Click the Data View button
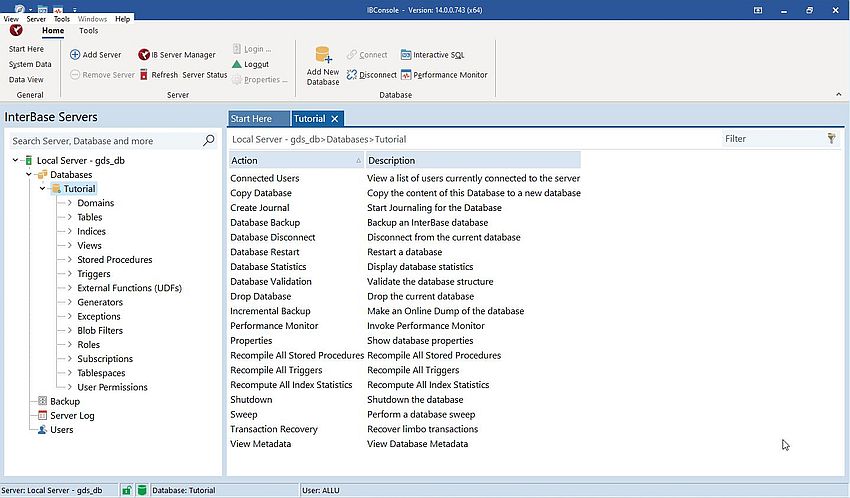 (26, 79)
